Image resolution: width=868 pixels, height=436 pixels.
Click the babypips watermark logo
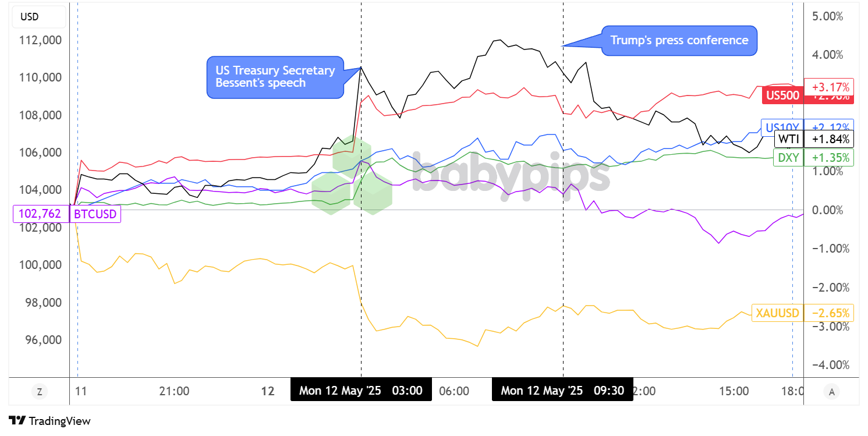coord(460,173)
